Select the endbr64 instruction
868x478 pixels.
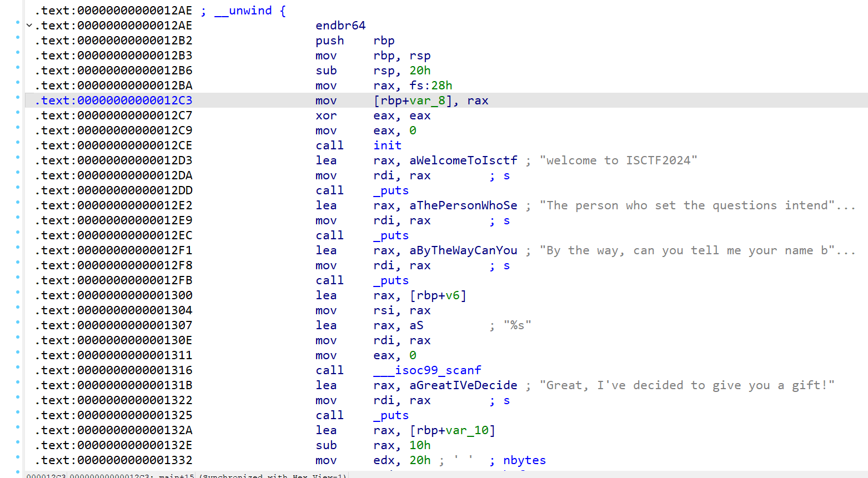click(x=340, y=26)
